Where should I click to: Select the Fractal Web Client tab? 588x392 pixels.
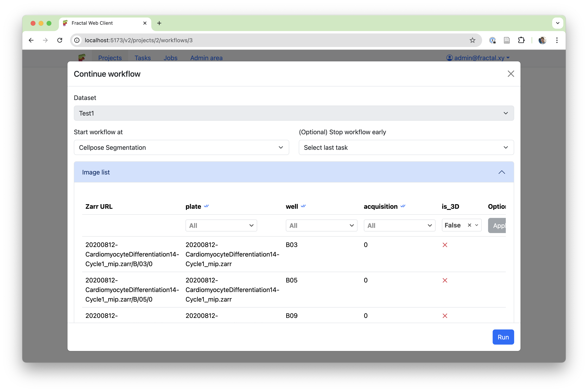click(x=105, y=23)
